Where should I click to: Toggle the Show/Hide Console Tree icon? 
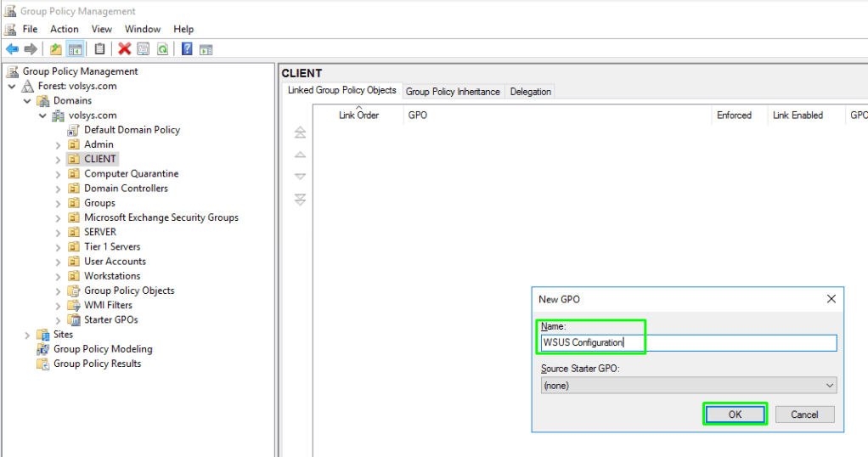[x=75, y=49]
